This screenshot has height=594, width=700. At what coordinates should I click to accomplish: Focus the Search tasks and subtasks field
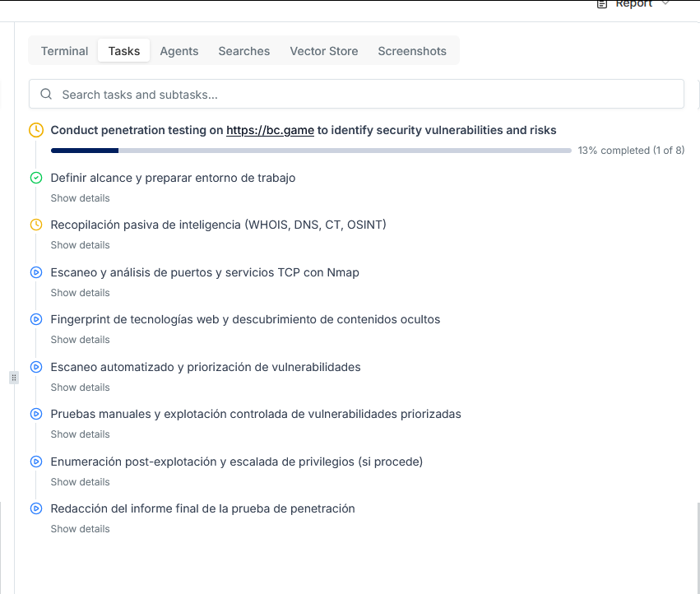[362, 95]
